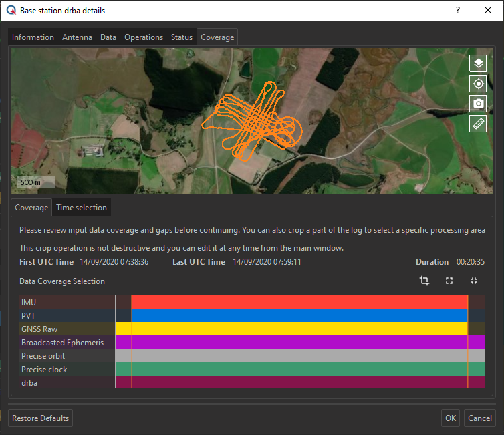Click the shrink coverage view icon
This screenshot has width=504, height=435.
[x=474, y=281]
